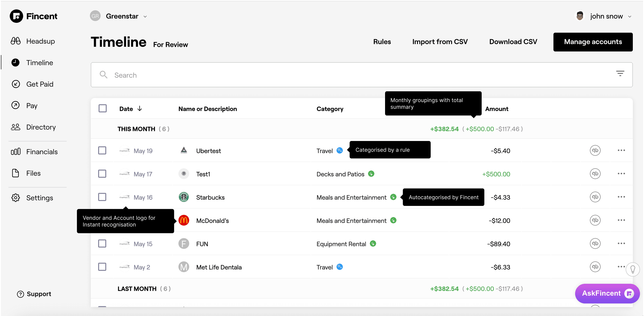Screen dimensions: 644x316
Task: Check the Test1 transaction checkbox
Action: pyautogui.click(x=102, y=174)
